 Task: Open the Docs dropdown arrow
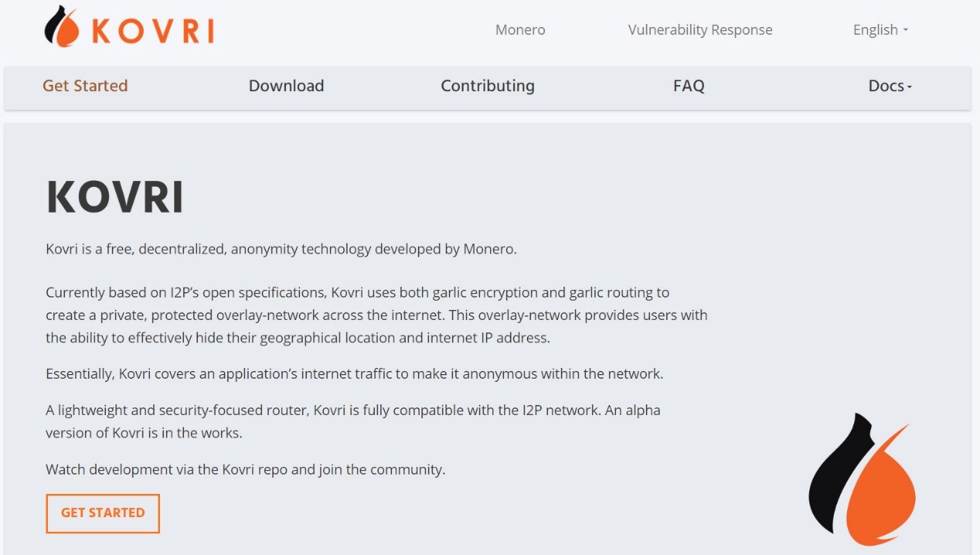[x=910, y=87]
